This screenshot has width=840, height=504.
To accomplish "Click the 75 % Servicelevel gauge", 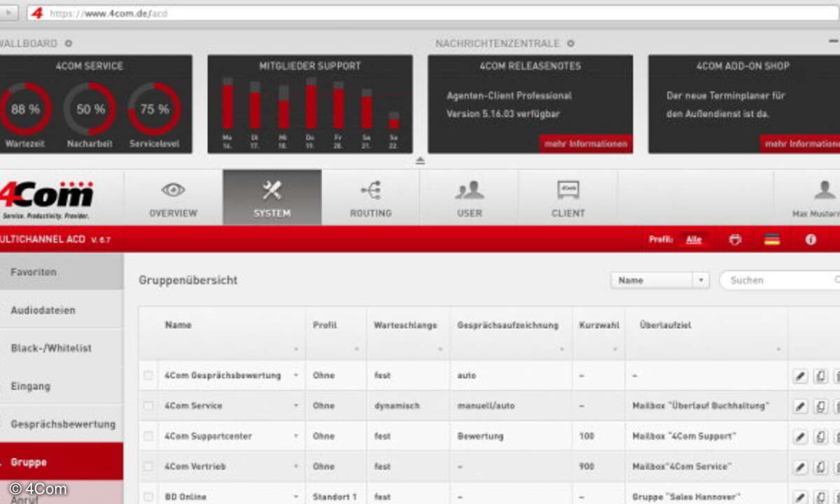I will [x=154, y=109].
